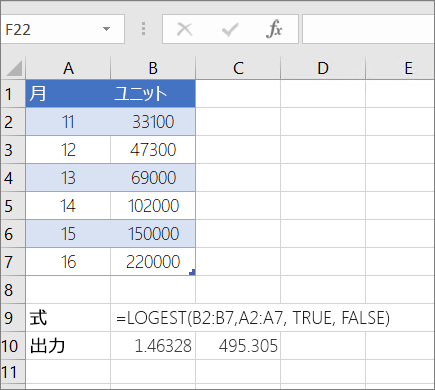Select row 10 header
This screenshot has height=390, width=435.
pos(13,346)
